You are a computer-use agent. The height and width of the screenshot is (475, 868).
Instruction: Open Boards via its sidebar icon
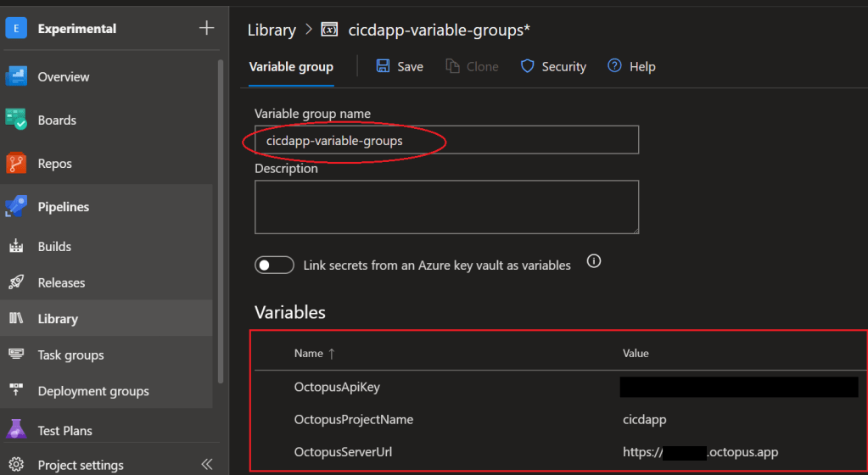coord(17,120)
